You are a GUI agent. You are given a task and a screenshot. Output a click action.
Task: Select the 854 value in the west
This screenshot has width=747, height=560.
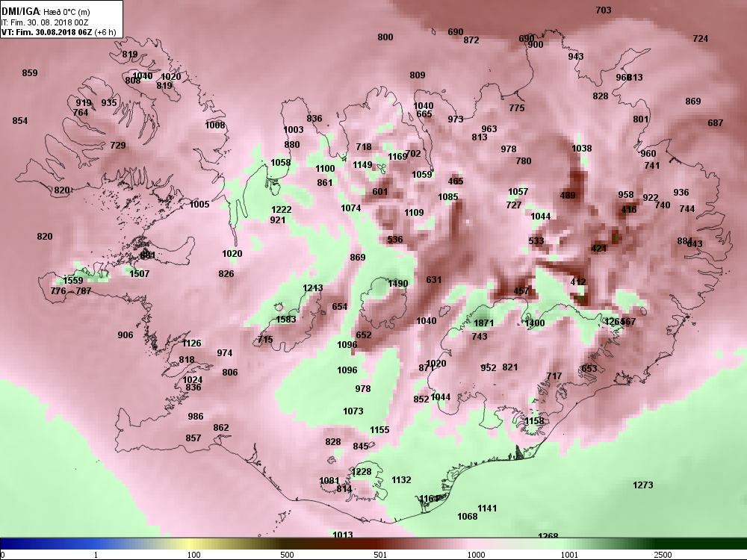tap(20, 121)
